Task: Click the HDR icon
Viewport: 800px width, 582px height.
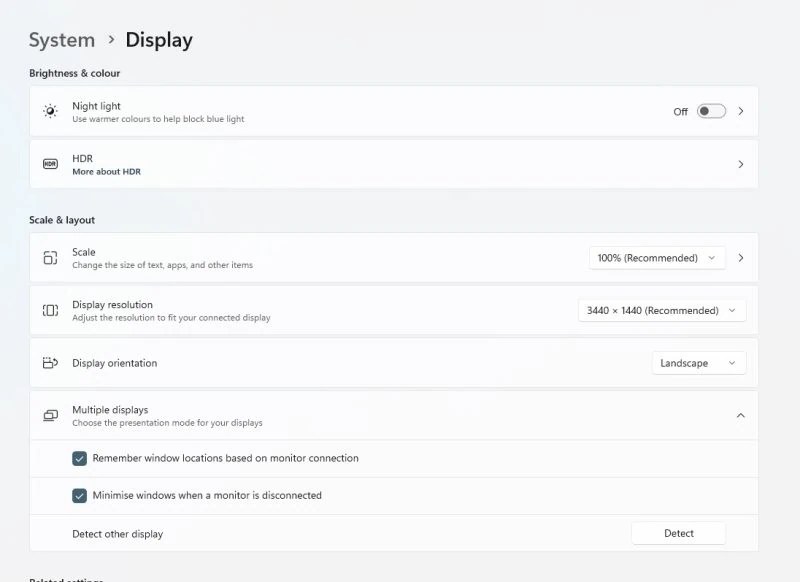Action: [50, 163]
